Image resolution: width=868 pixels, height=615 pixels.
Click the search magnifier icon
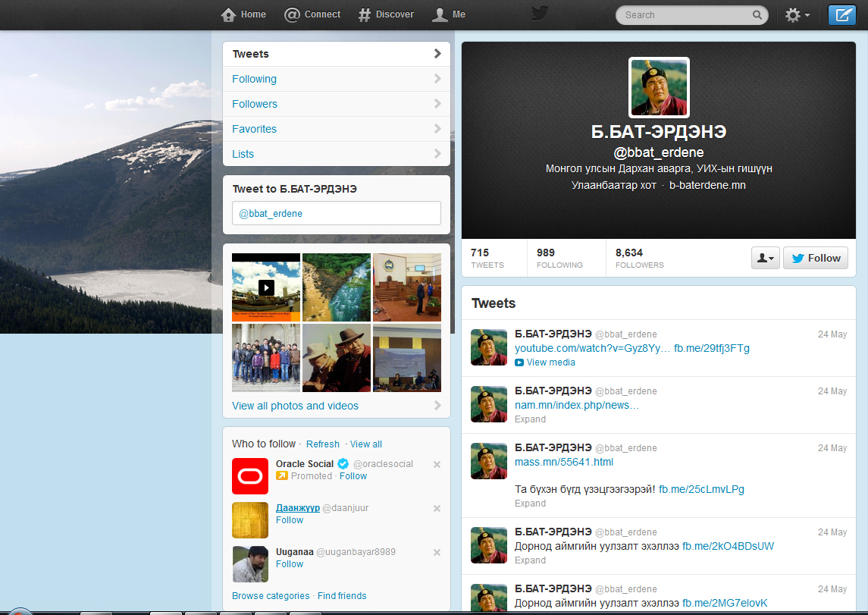[x=757, y=15]
